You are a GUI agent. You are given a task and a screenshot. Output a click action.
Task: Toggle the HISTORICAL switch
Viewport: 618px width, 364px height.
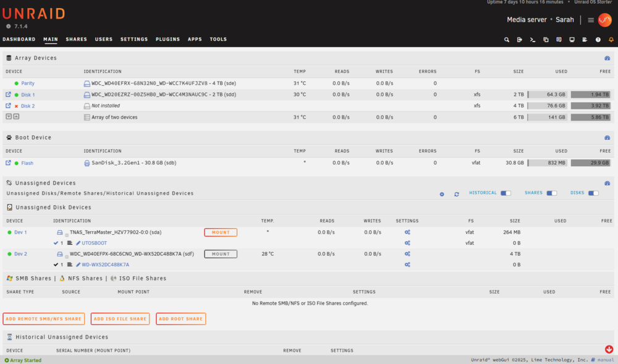(506, 193)
